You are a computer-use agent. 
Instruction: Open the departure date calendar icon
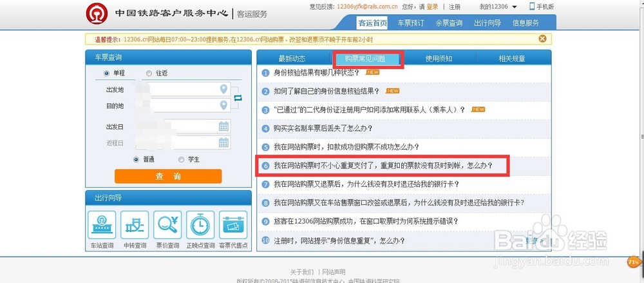(x=223, y=126)
